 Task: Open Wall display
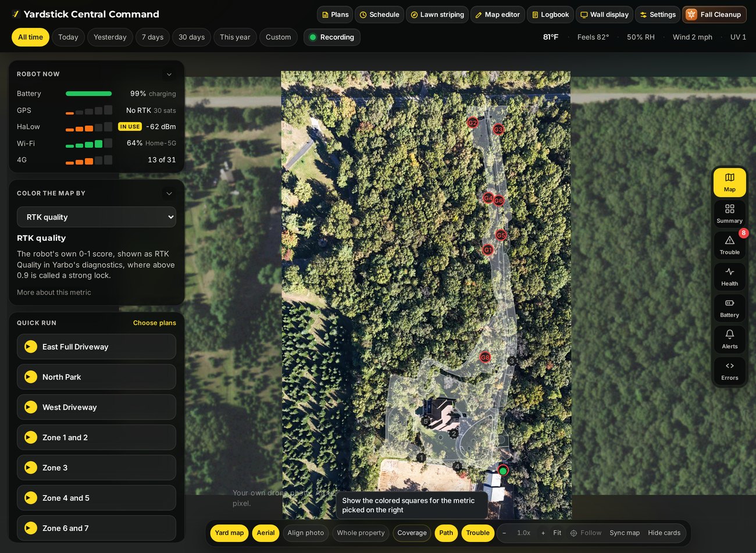604,15
